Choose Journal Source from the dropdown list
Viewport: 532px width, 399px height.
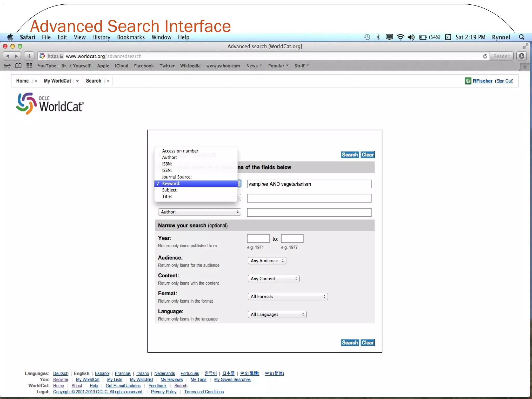pos(196,177)
